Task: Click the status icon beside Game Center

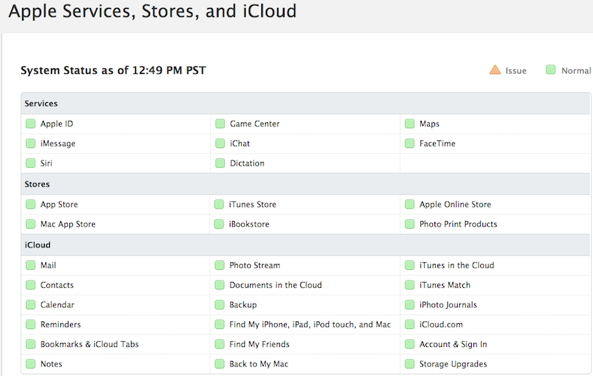Action: point(220,124)
